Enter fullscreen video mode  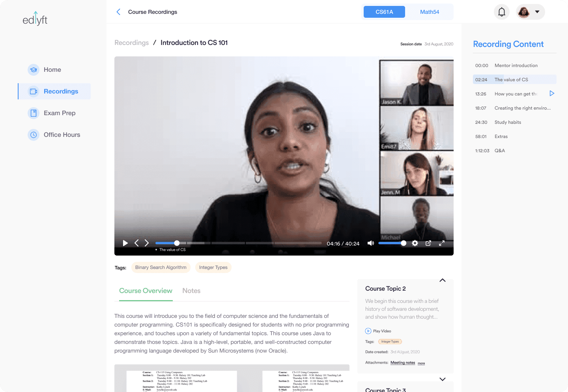pyautogui.click(x=442, y=243)
